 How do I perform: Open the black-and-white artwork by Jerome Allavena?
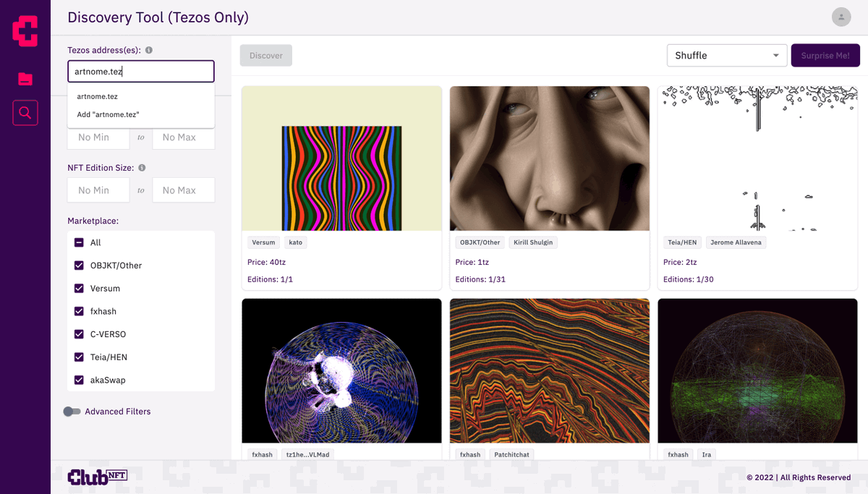click(757, 158)
